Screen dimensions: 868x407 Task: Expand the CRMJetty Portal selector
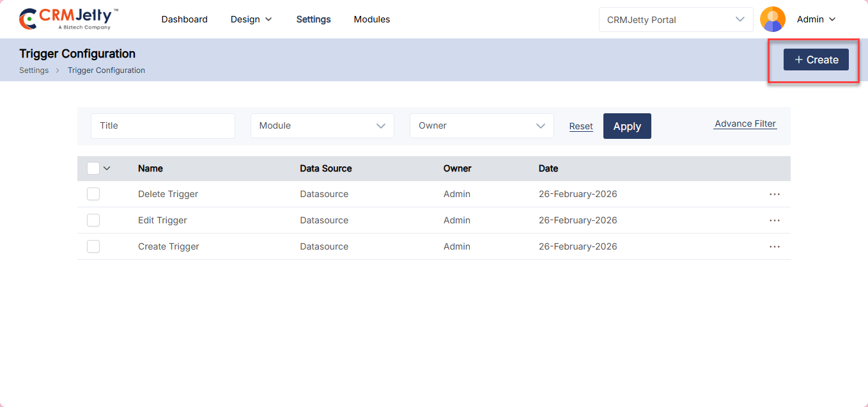676,19
